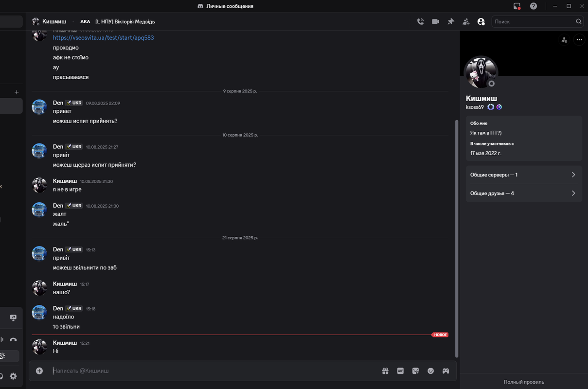Viewport: 588px width, 389px height.
Task: Click message 'нашо?'
Action: [x=61, y=292]
